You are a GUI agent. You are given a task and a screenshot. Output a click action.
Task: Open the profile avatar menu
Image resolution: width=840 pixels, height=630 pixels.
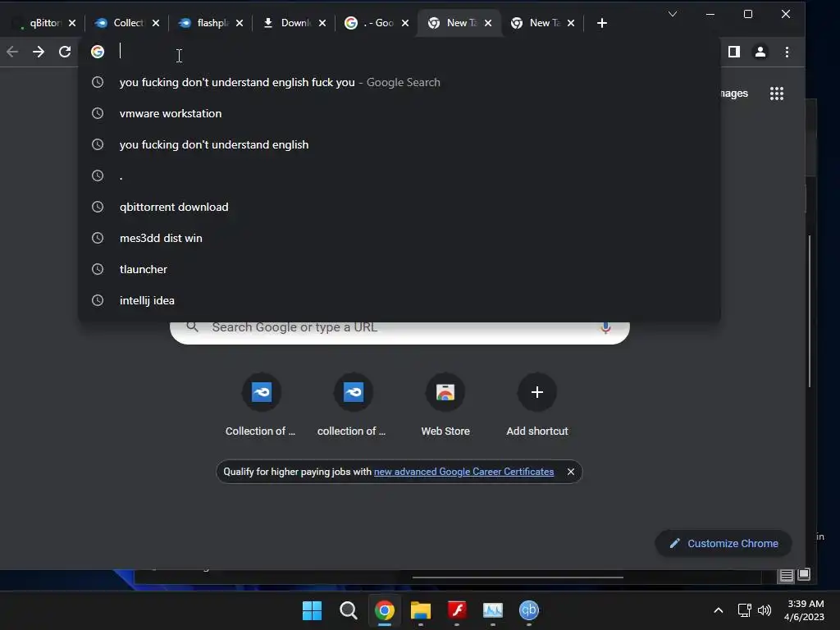760,52
